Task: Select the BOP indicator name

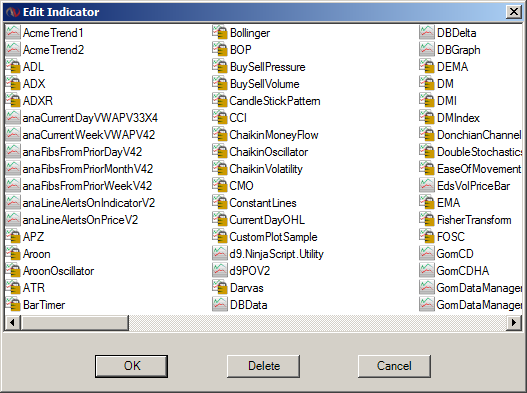Action: tap(240, 50)
